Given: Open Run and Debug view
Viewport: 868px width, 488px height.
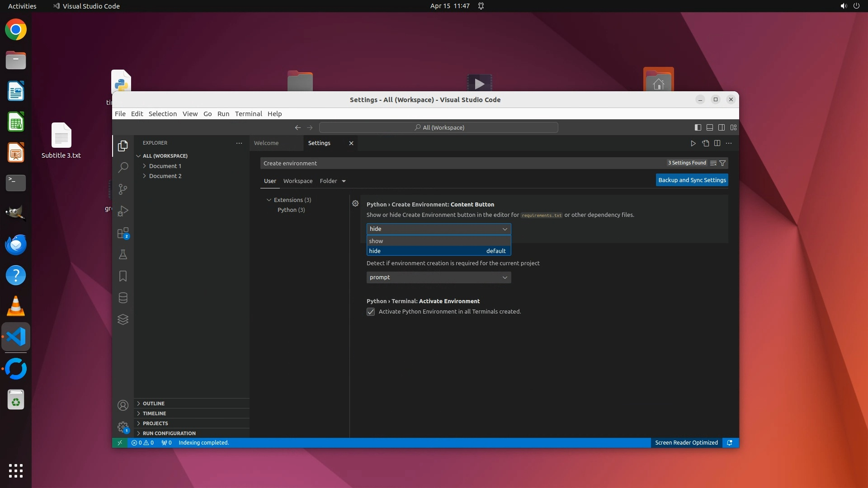Looking at the screenshot, I should coord(123,211).
